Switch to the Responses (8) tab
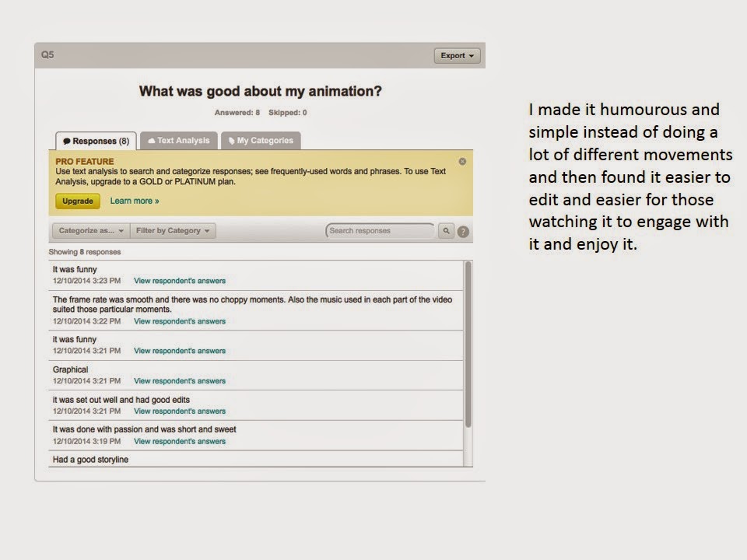Viewport: 747px width, 560px height. coord(96,141)
